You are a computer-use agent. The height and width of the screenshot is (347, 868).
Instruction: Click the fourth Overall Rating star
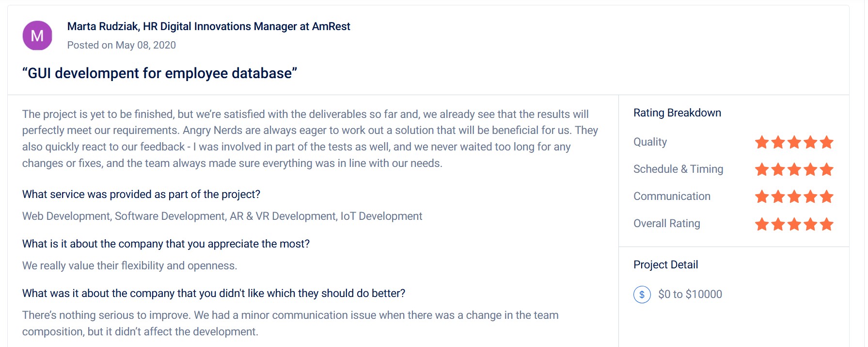coord(810,224)
